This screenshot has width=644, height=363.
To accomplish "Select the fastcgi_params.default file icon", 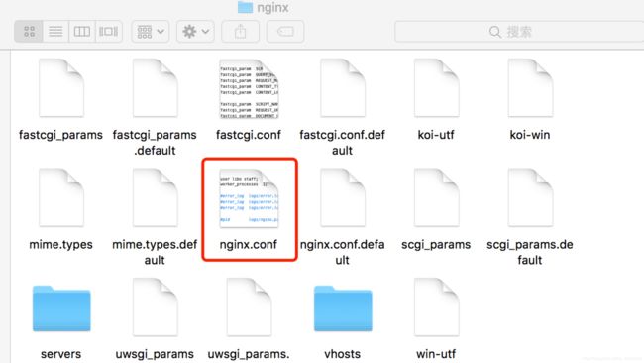I will [155, 88].
